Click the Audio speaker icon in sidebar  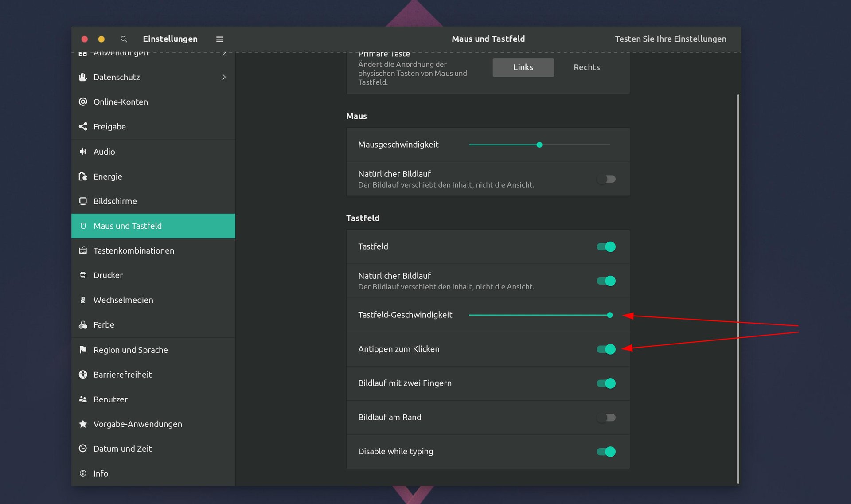83,152
